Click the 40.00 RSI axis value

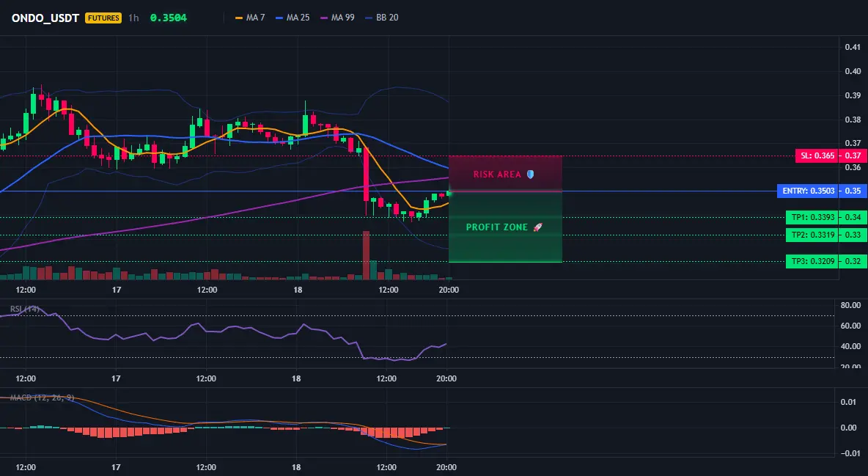pos(850,346)
